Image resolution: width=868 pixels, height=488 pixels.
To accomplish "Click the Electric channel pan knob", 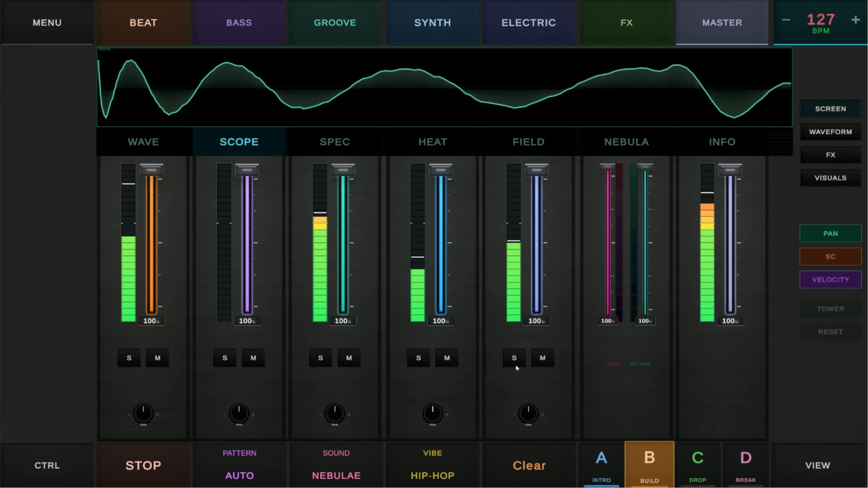I will click(529, 413).
